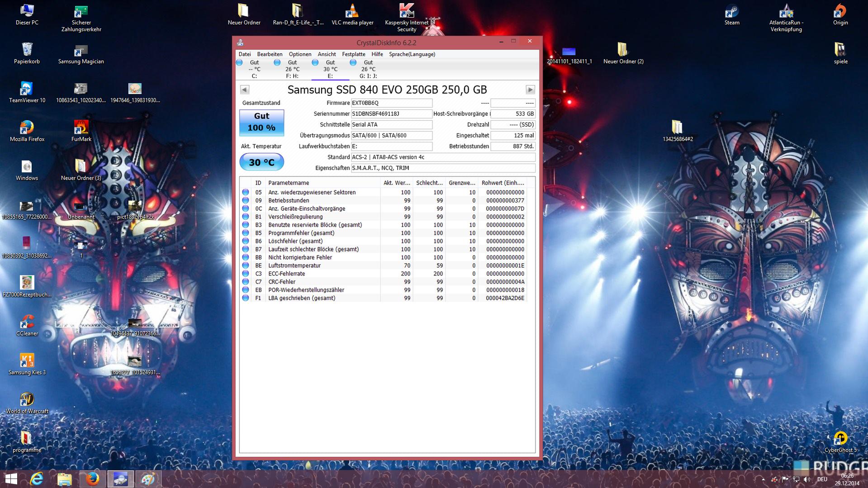The height and width of the screenshot is (488, 868).
Task: Open Mozilla Firefox desktop shortcut
Action: [27, 131]
